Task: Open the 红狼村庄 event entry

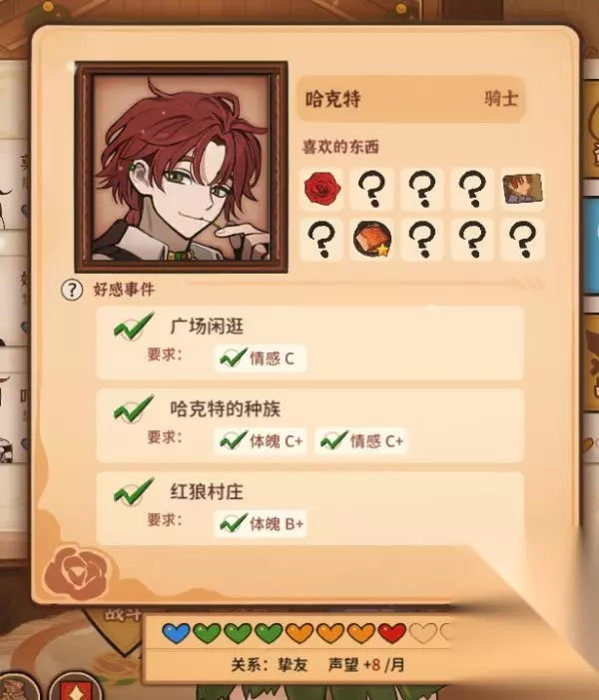Action: point(310,508)
